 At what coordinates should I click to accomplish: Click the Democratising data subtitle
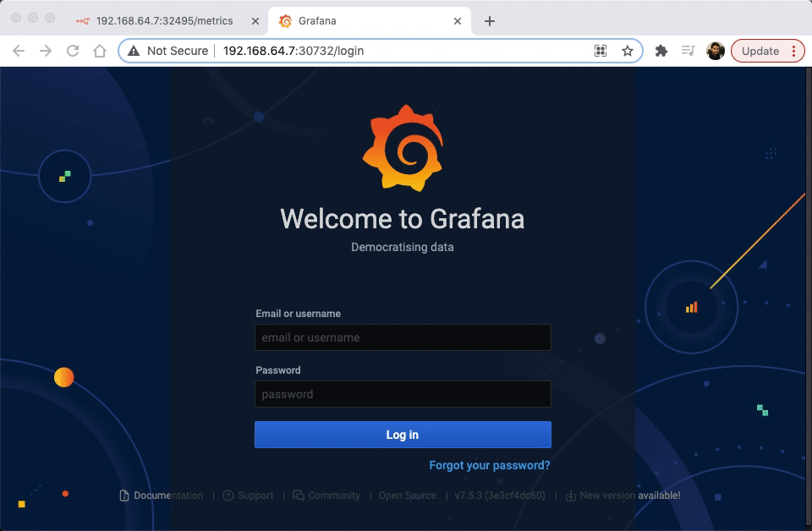pos(403,247)
